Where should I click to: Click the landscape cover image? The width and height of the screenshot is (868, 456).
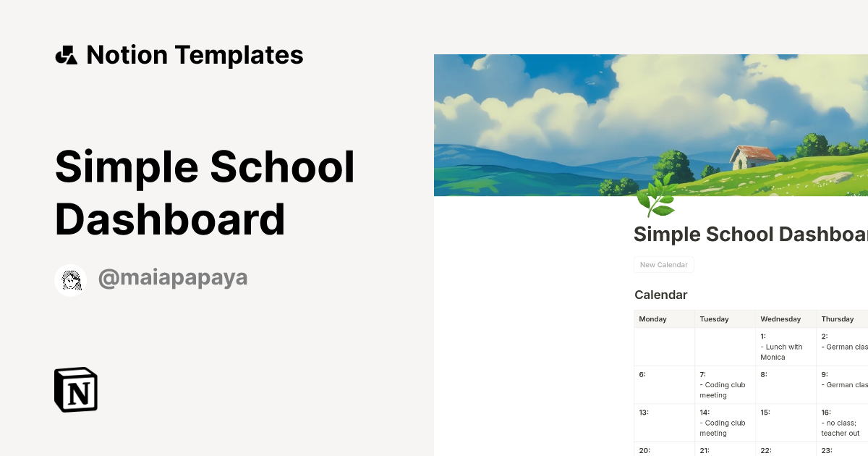[651, 123]
